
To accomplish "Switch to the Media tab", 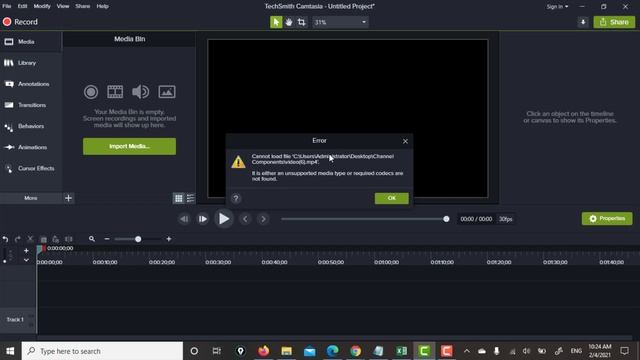I will (x=31, y=42).
